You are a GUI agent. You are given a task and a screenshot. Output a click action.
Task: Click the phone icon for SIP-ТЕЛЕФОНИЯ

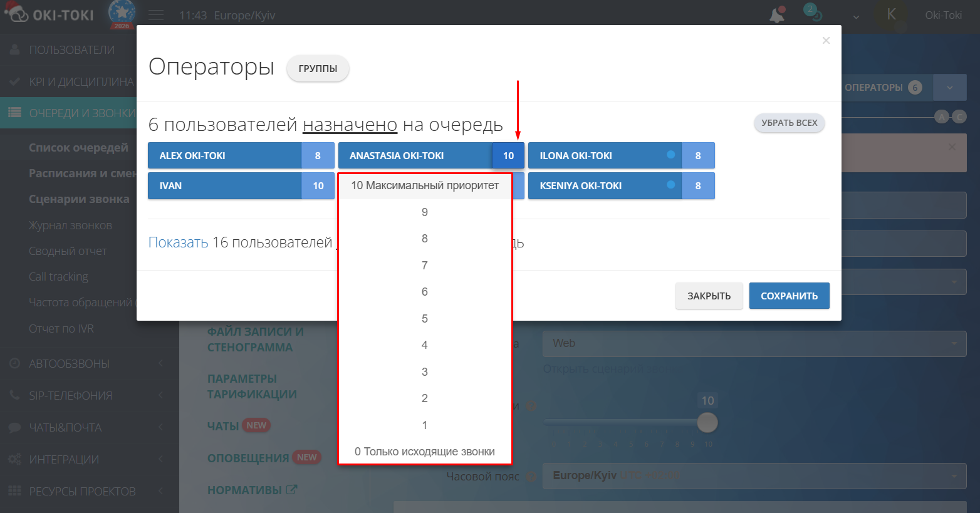point(14,395)
